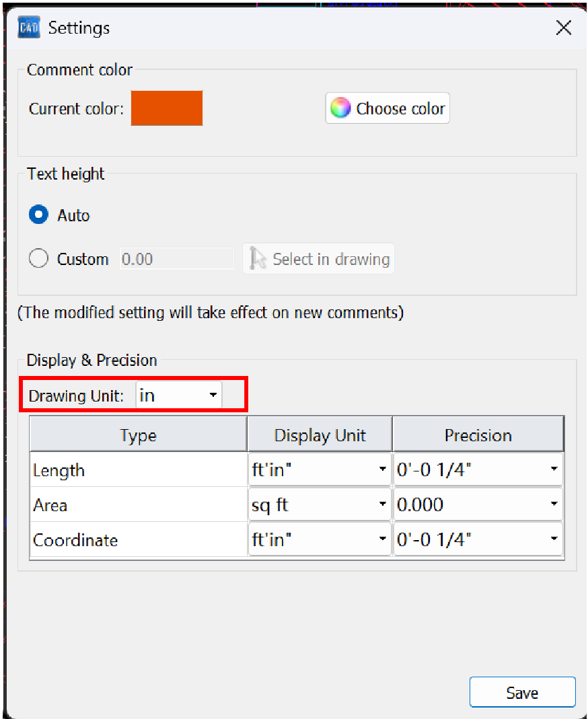
Task: Select the Auto text height option
Action: point(39,215)
